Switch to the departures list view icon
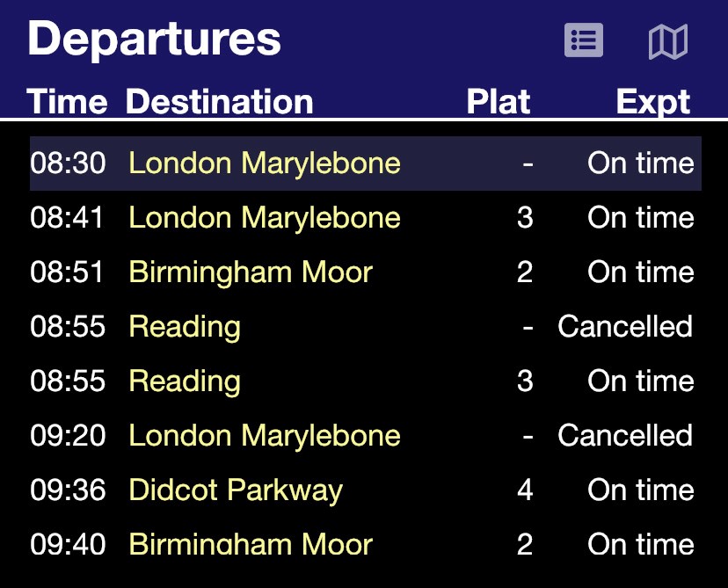 click(583, 40)
